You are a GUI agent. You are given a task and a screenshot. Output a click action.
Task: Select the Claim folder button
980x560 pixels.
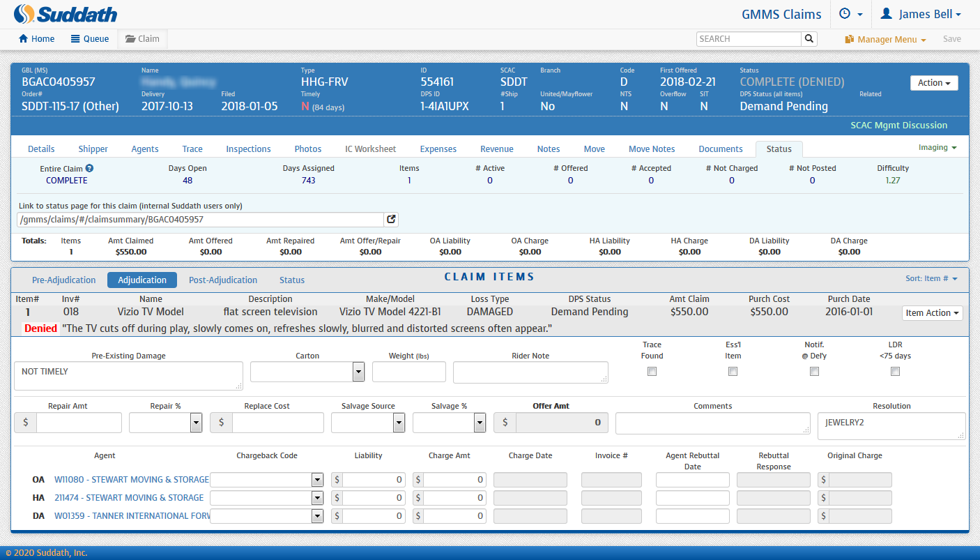click(143, 39)
